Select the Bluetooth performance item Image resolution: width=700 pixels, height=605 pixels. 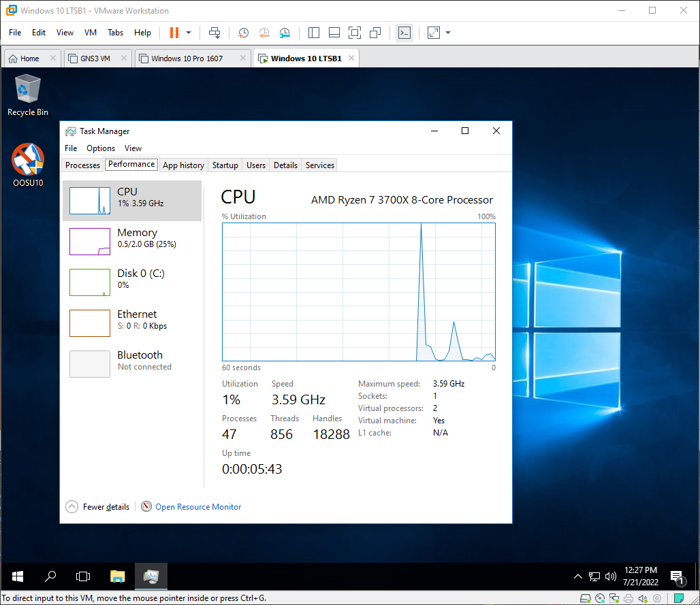[132, 364]
